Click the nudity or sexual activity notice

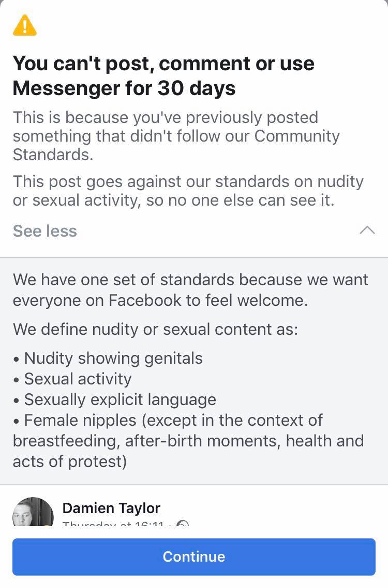[188, 191]
